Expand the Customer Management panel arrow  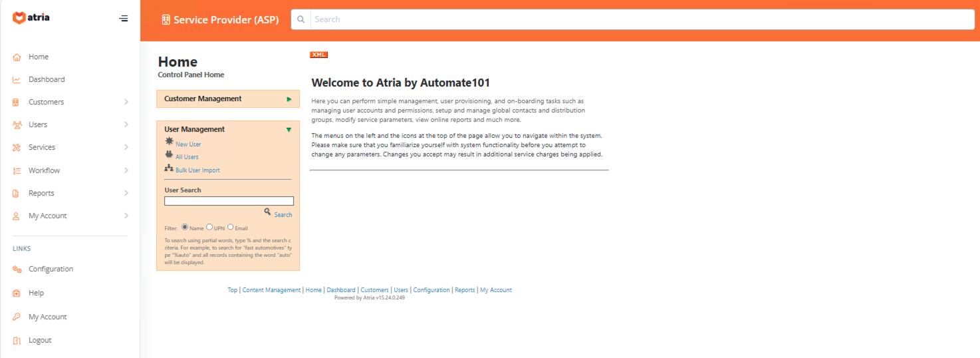pyautogui.click(x=289, y=99)
